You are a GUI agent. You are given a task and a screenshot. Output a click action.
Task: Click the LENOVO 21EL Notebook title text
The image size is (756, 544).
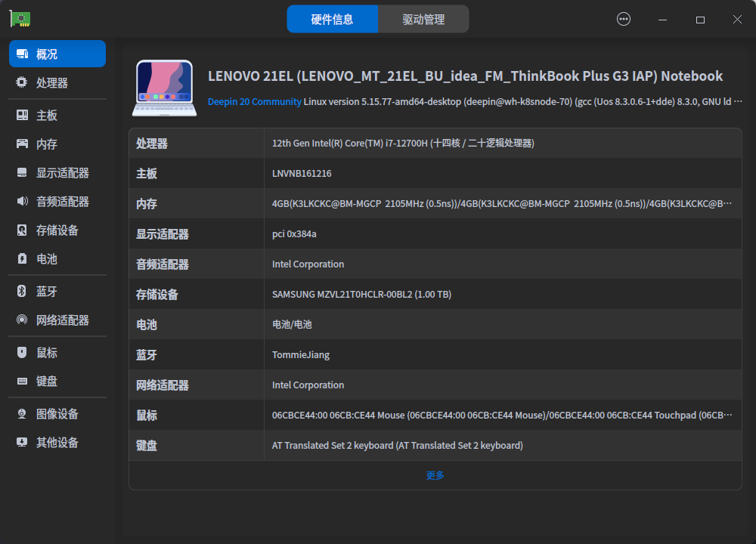pyautogui.click(x=465, y=76)
